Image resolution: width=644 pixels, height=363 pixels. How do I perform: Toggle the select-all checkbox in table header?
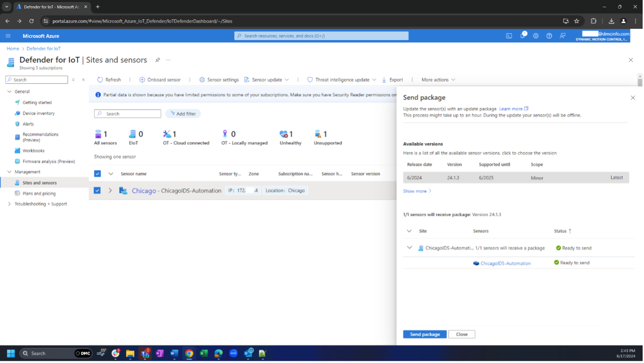97,174
